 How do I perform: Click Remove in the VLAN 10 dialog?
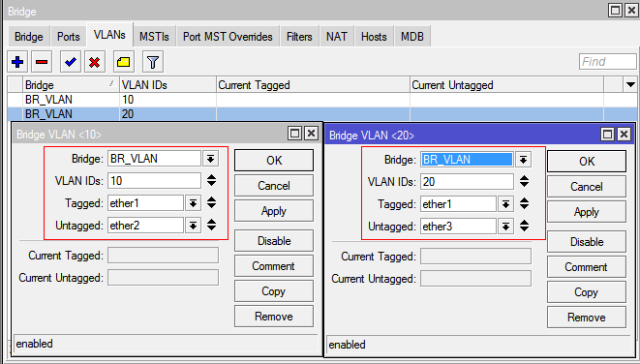(x=274, y=317)
